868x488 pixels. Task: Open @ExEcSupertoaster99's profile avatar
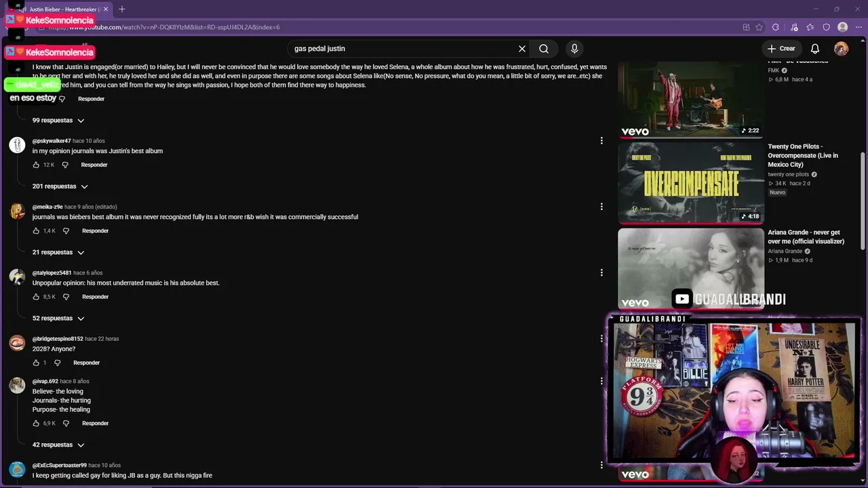[x=17, y=470]
